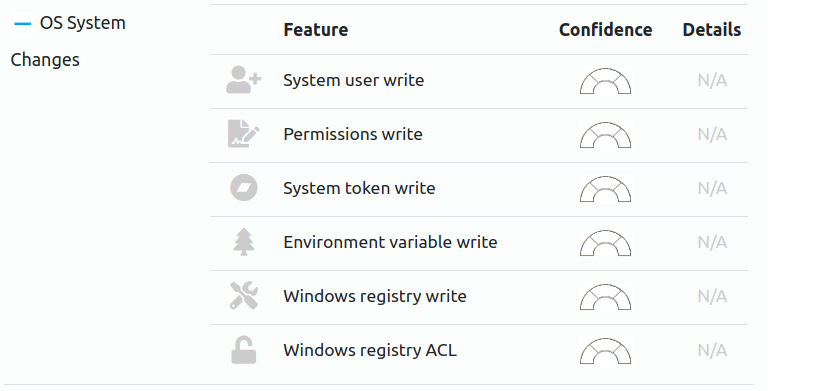Collapse the OS System Changes section

[x=23, y=23]
